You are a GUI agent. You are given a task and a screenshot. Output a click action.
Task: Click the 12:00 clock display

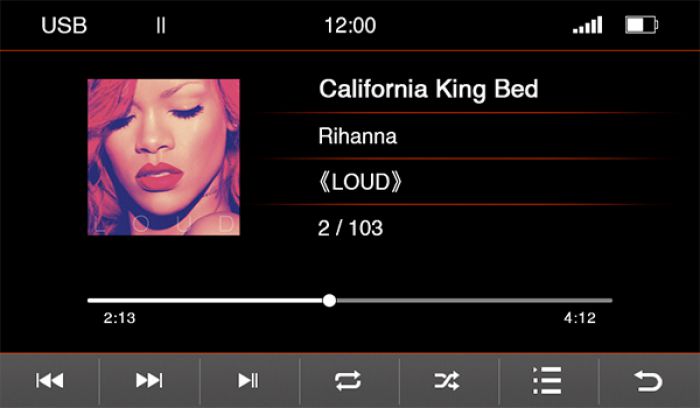tap(350, 25)
